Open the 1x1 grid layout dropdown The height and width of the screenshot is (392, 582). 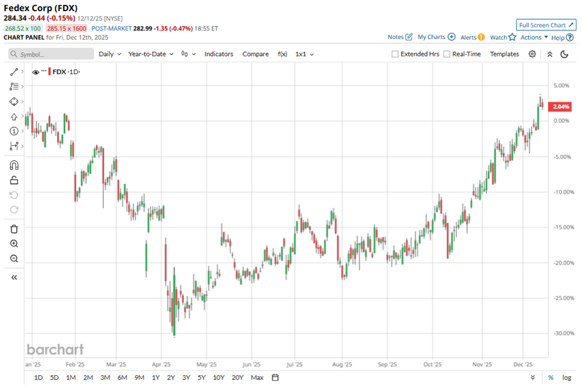tap(305, 54)
